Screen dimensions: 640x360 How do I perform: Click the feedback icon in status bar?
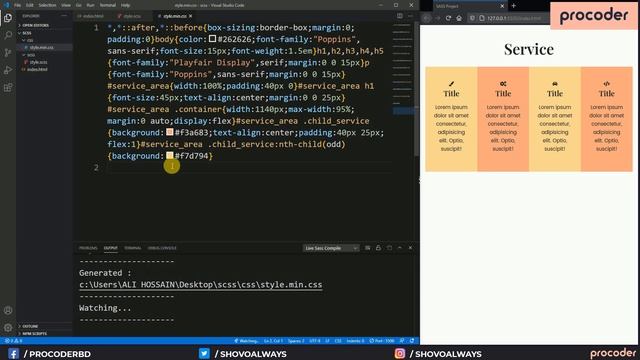[x=402, y=341]
